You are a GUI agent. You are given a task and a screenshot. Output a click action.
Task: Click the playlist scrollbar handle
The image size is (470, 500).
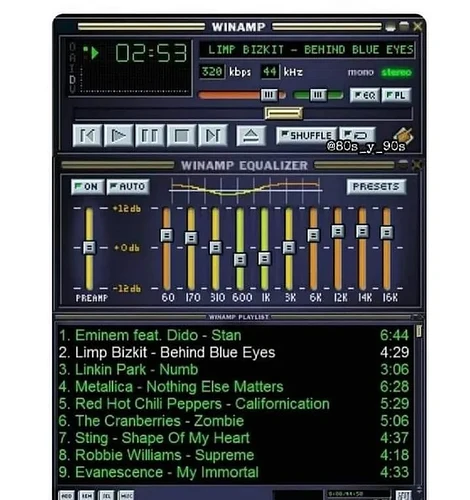pos(419,331)
